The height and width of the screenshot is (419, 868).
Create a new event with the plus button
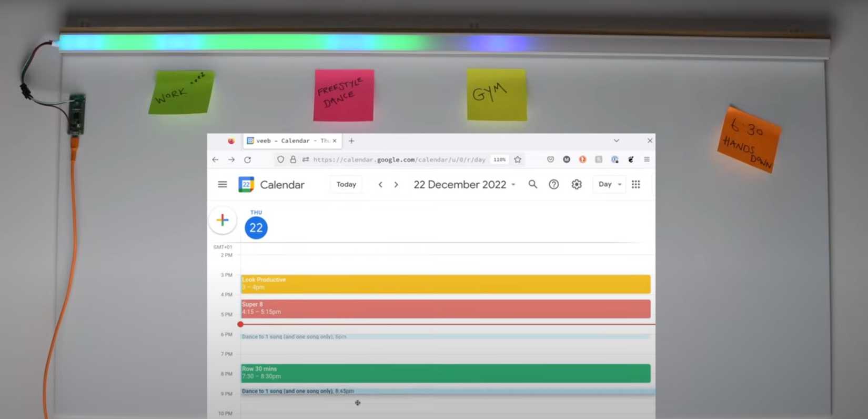click(x=223, y=220)
